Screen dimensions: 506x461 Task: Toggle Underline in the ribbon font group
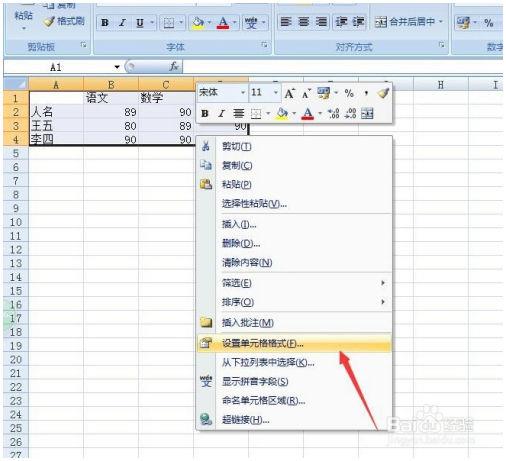click(140, 23)
